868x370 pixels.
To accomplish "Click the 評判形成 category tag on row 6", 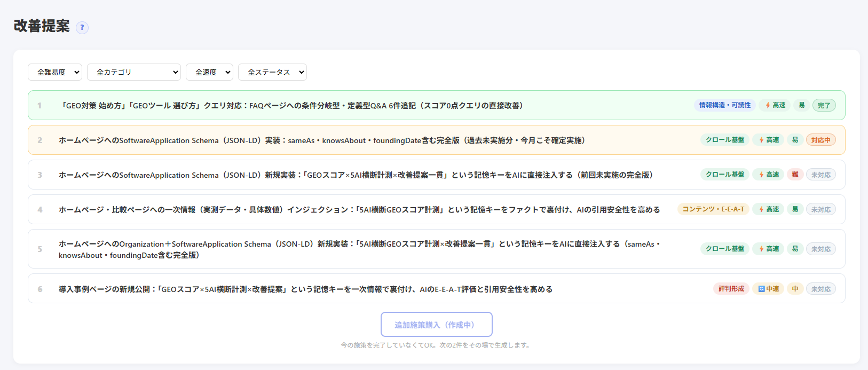I will [731, 289].
